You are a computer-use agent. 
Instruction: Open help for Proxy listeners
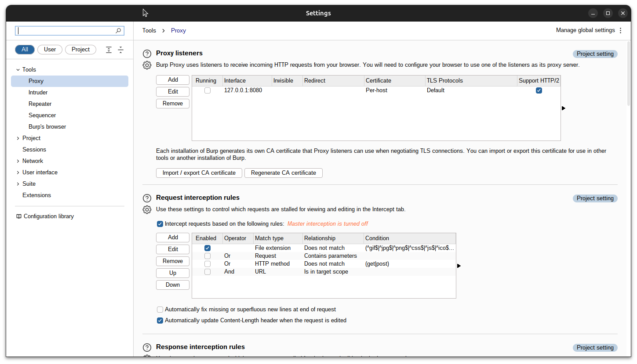coord(147,54)
